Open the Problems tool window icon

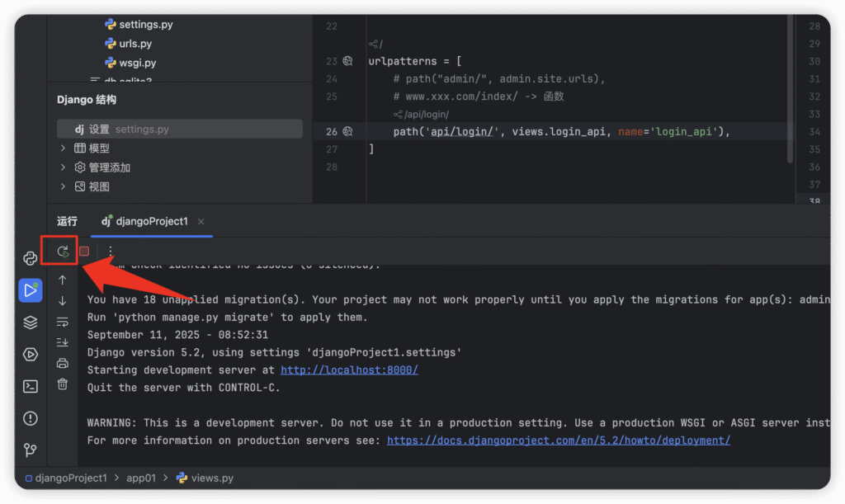[x=31, y=418]
